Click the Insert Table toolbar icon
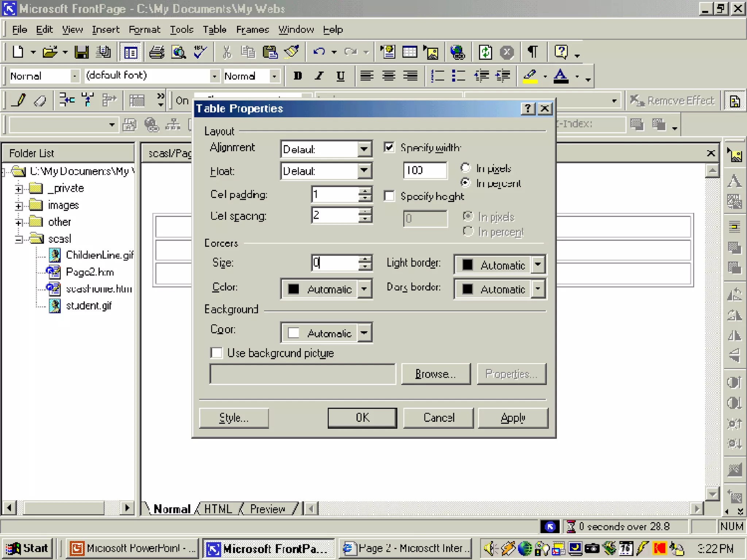Screen dimensions: 747x560 click(410, 52)
